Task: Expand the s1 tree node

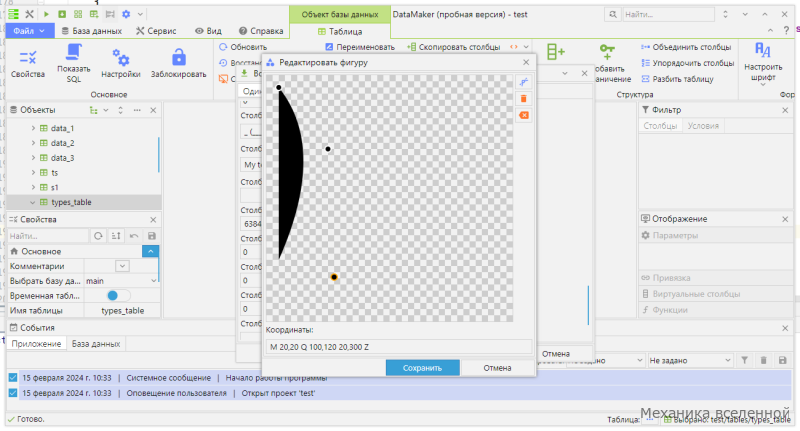Action: [33, 187]
